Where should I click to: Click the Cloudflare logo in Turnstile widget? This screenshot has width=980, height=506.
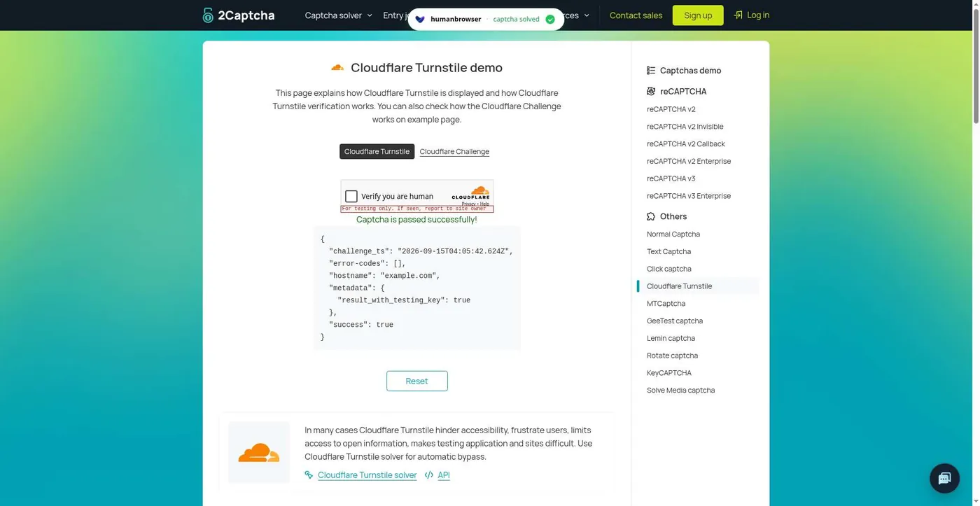point(471,192)
